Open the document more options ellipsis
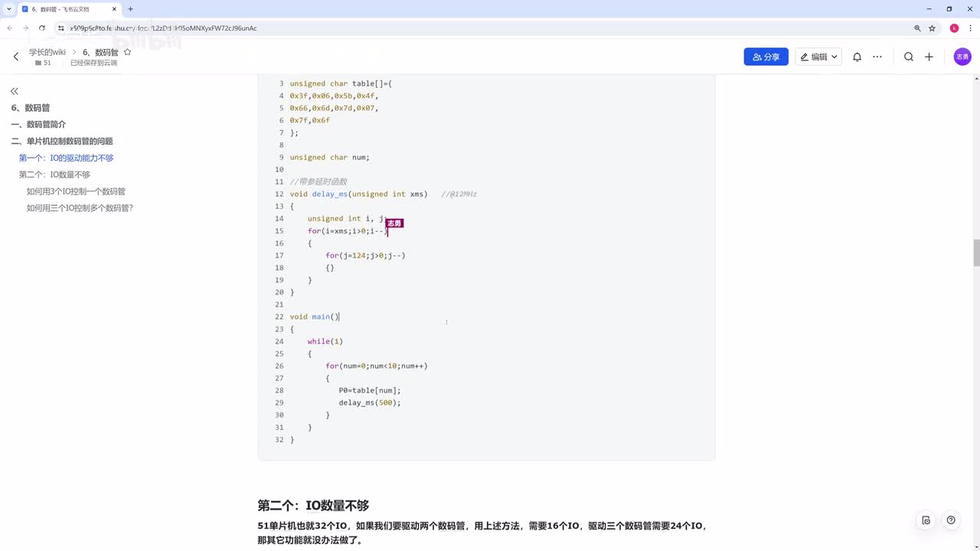This screenshot has width=980, height=551. 877,57
